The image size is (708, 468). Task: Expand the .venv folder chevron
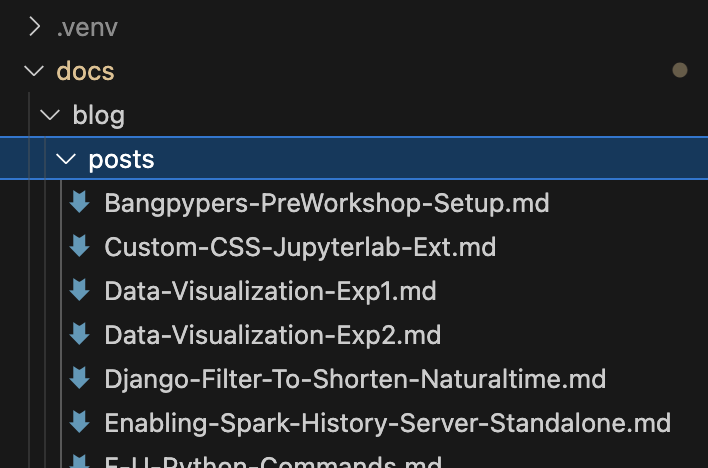35,27
